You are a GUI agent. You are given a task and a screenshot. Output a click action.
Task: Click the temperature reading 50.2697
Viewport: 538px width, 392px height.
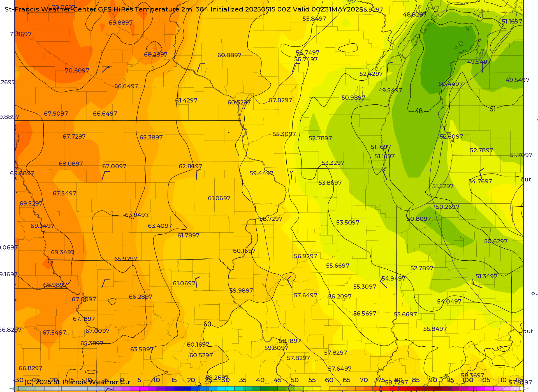[448, 207]
